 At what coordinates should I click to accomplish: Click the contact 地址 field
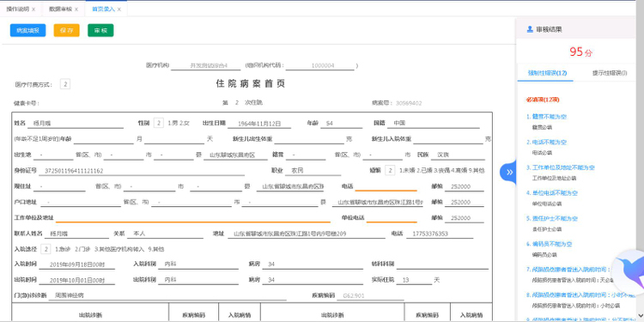point(307,234)
